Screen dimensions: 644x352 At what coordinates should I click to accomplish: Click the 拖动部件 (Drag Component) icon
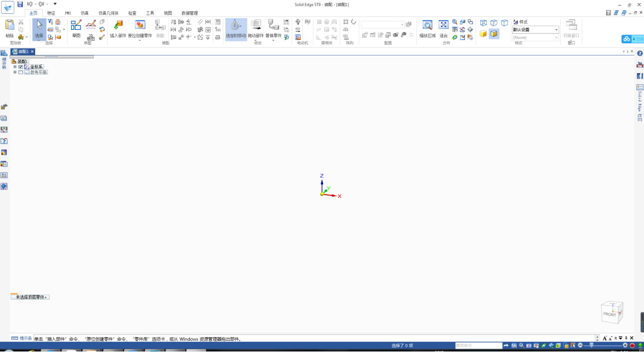(x=256, y=26)
